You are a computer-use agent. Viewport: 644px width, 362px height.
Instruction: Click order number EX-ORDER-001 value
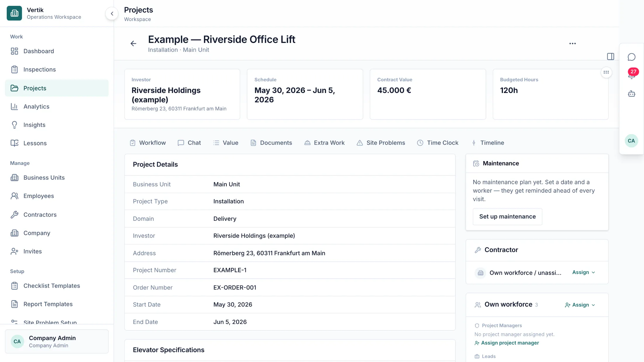tap(235, 287)
